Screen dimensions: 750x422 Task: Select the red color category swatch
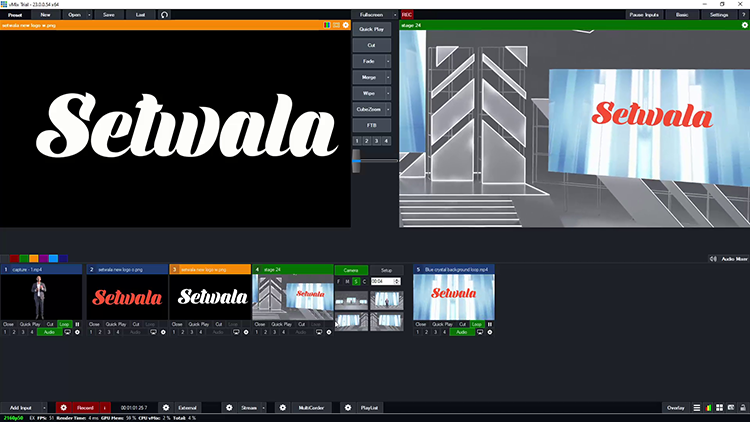coord(15,258)
